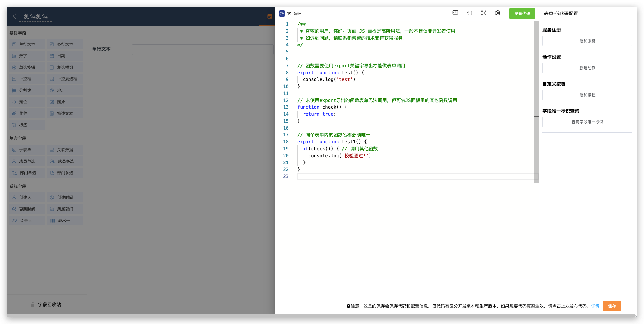The width and height of the screenshot is (644, 324).
Task: Click 添加按钮 under 自定义按钮
Action: click(x=587, y=95)
